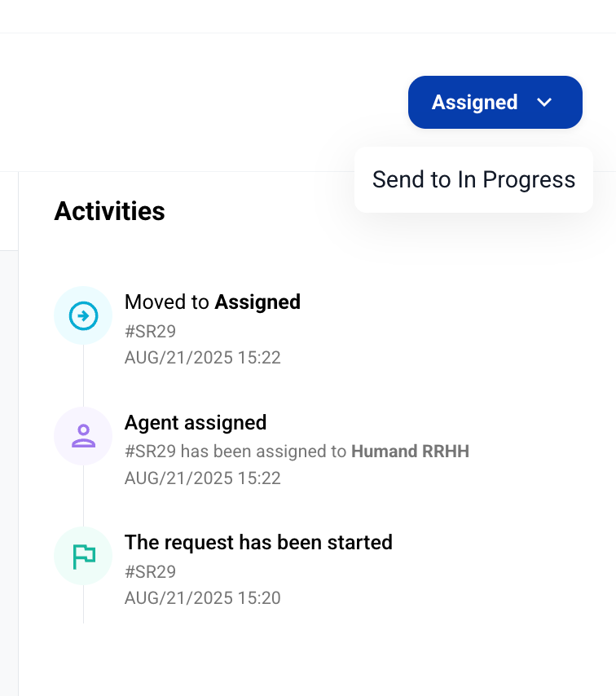Click the Humand RRHH agent name

click(410, 452)
